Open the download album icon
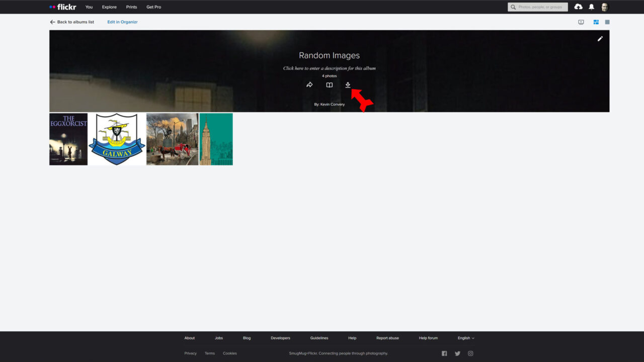644x362 pixels. click(x=348, y=84)
